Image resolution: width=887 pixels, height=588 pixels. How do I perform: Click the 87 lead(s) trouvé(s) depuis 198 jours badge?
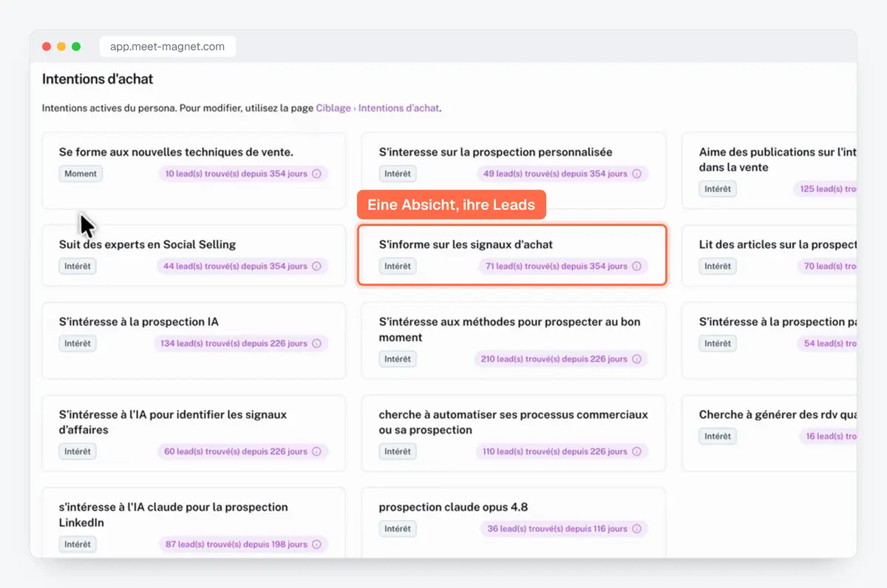click(x=243, y=544)
